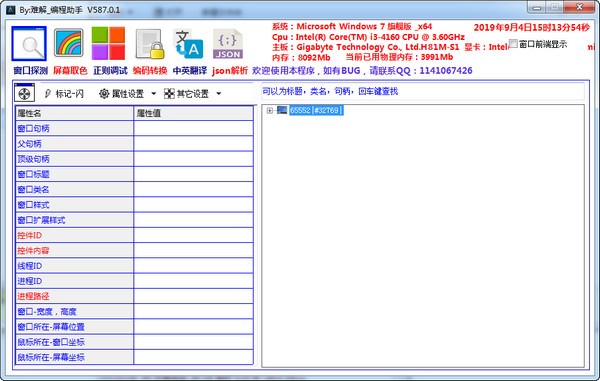Click the application logo in title bar

click(11, 10)
